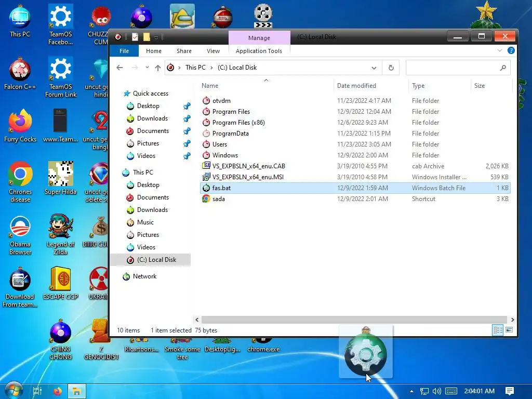Viewport: 532px width, 399px height.
Task: Open the Share ribbon tab
Action: [x=184, y=51]
